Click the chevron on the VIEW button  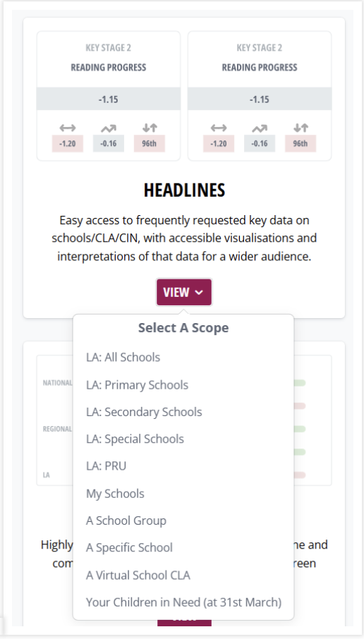coord(199,293)
